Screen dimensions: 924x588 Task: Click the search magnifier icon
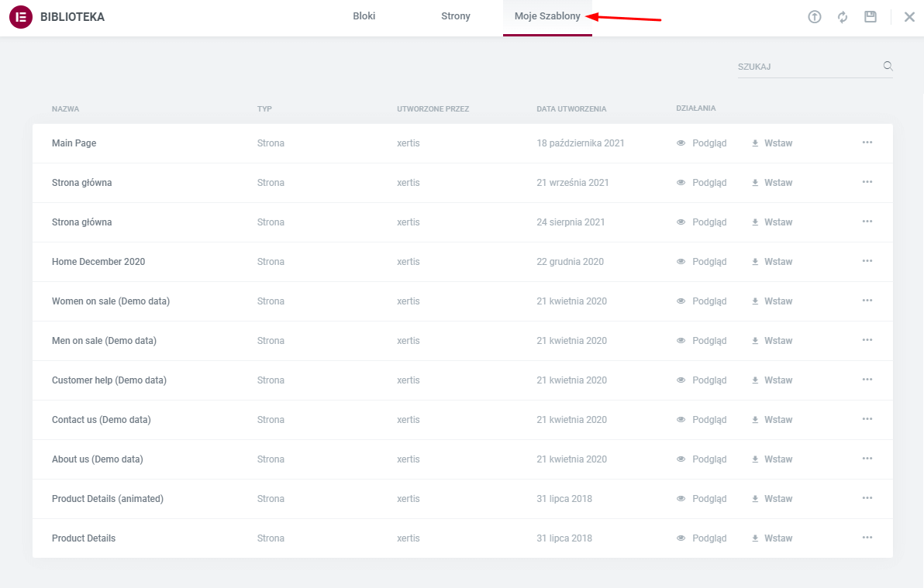888,67
